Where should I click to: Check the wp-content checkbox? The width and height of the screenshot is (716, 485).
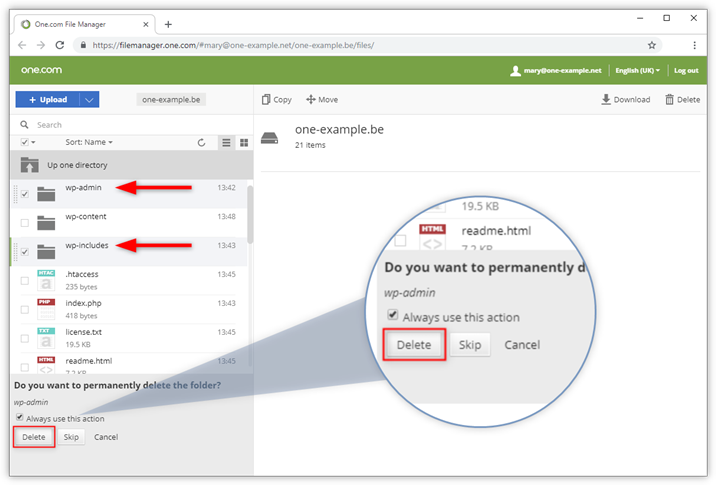(25, 223)
